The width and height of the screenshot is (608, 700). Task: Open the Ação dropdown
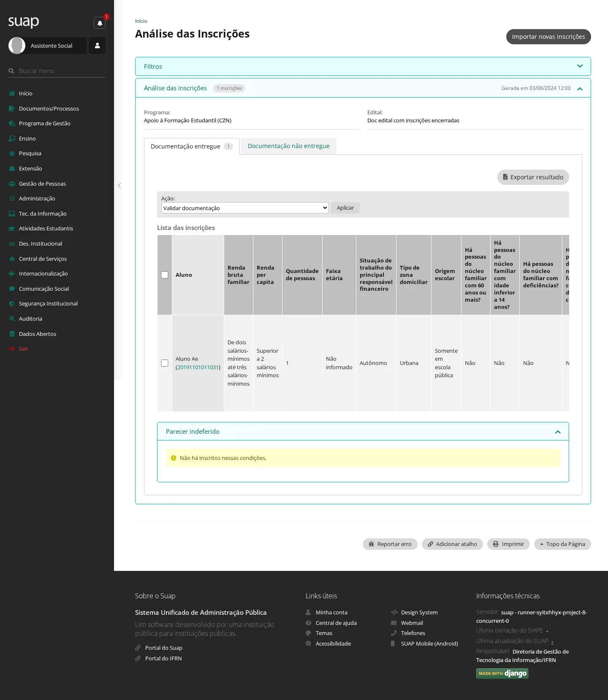click(245, 208)
